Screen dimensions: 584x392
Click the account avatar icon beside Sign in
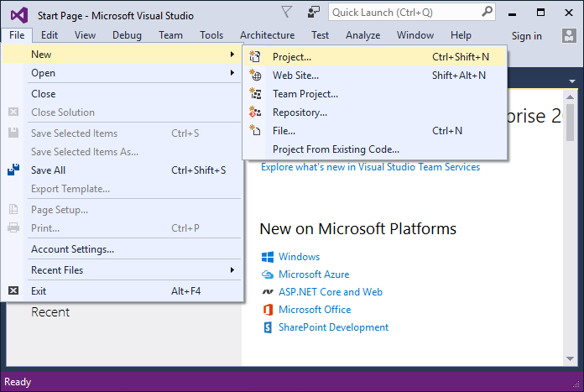(569, 36)
